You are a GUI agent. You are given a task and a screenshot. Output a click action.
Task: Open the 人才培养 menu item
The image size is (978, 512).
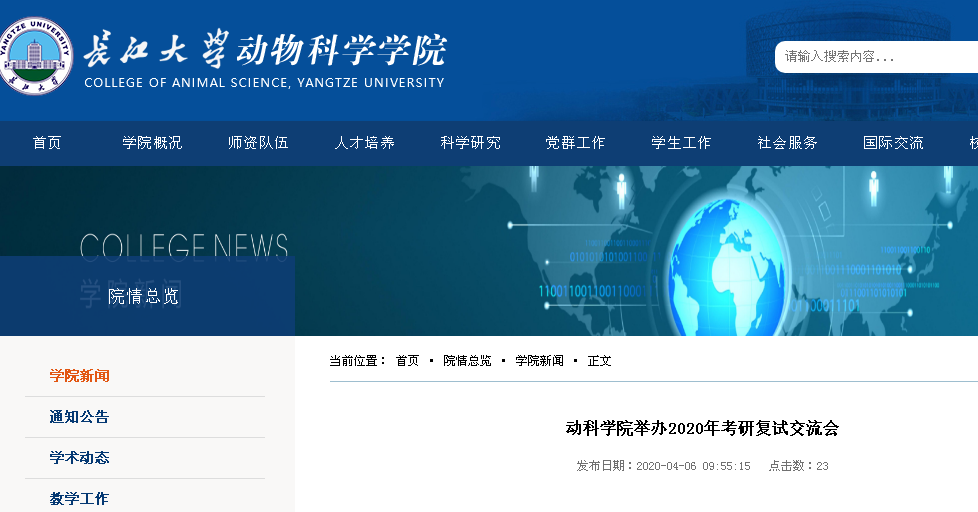[x=364, y=143]
